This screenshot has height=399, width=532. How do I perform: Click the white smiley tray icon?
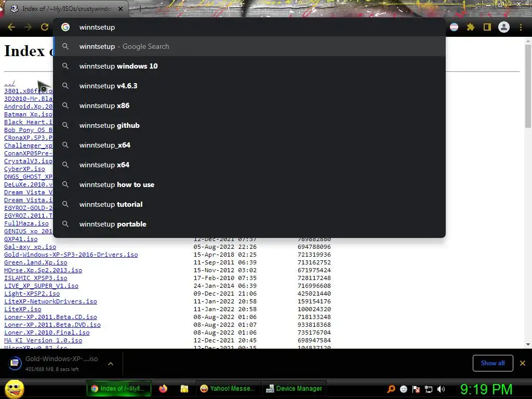point(403,389)
